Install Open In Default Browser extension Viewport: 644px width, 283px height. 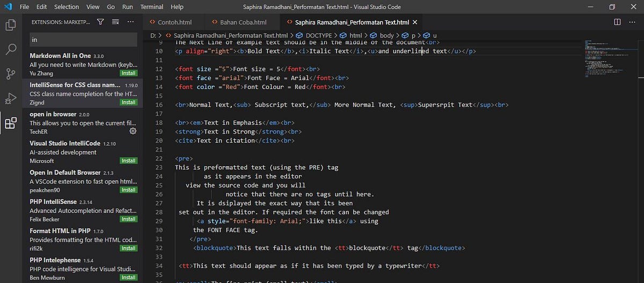(x=128, y=190)
